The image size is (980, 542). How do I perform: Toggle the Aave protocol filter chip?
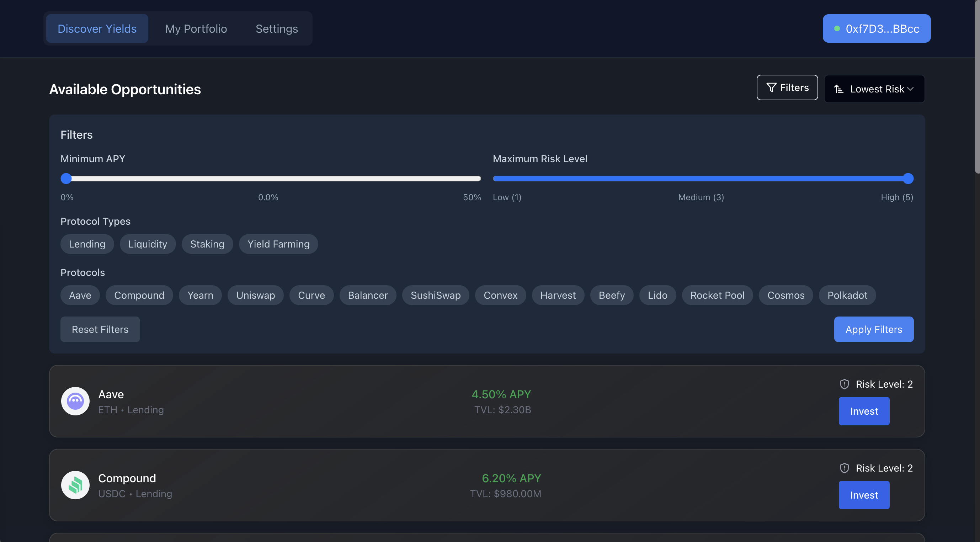[80, 295]
